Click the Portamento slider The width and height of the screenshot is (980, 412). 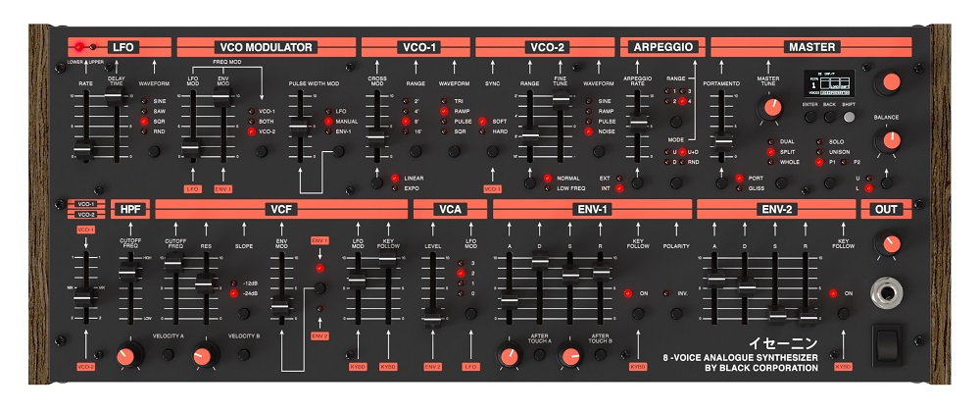point(722,140)
